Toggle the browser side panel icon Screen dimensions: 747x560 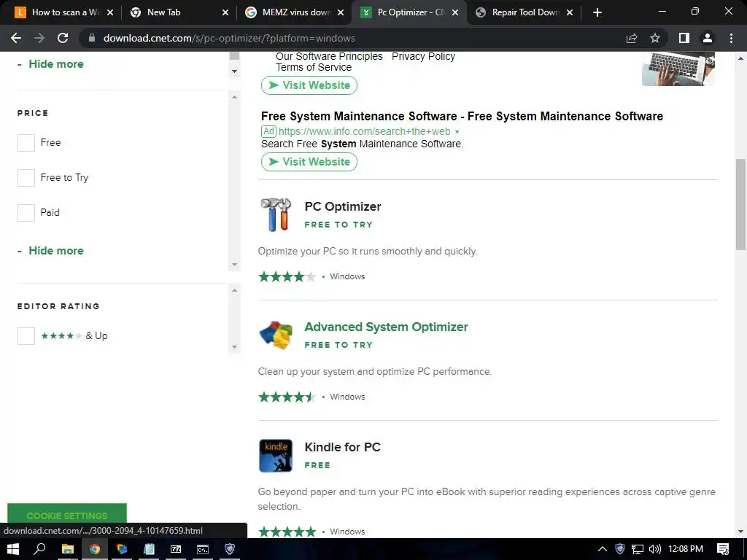click(684, 38)
